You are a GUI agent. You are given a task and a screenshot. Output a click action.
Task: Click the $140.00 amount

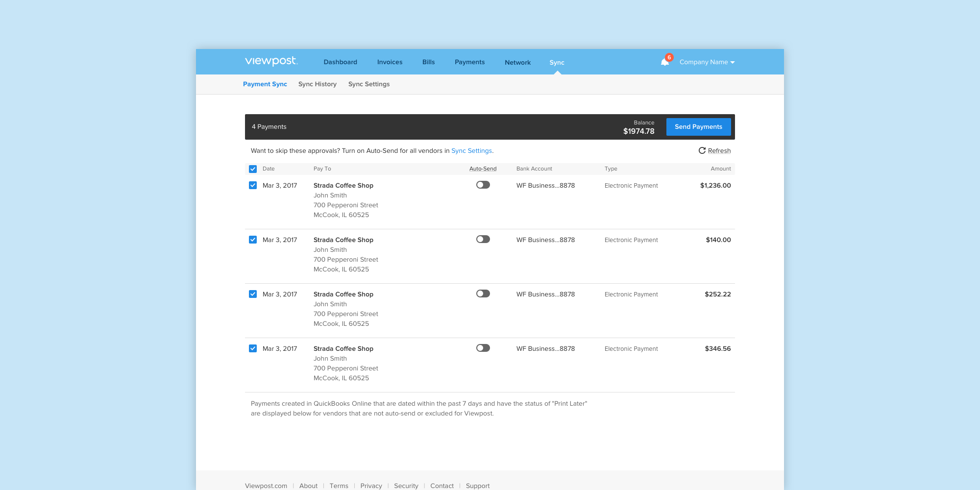coord(718,240)
